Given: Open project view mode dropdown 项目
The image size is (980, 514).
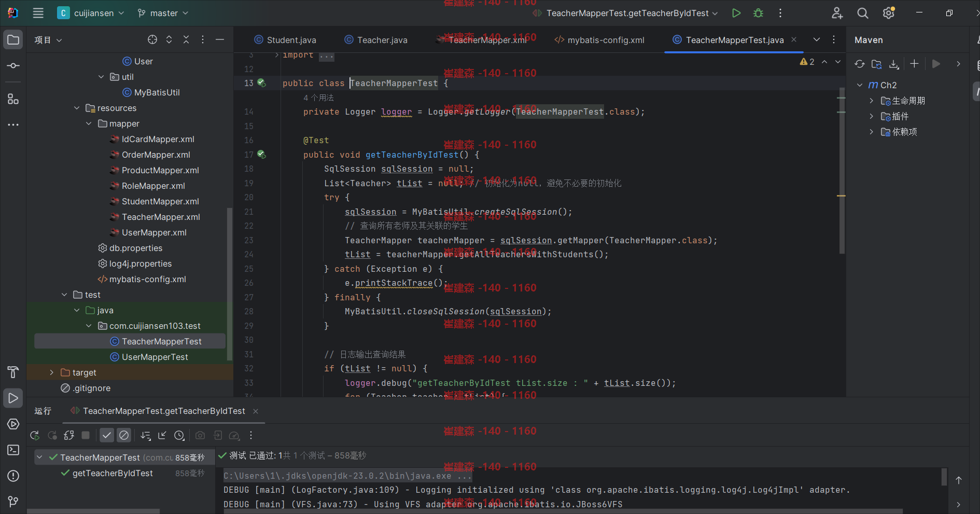Looking at the screenshot, I should (x=48, y=40).
